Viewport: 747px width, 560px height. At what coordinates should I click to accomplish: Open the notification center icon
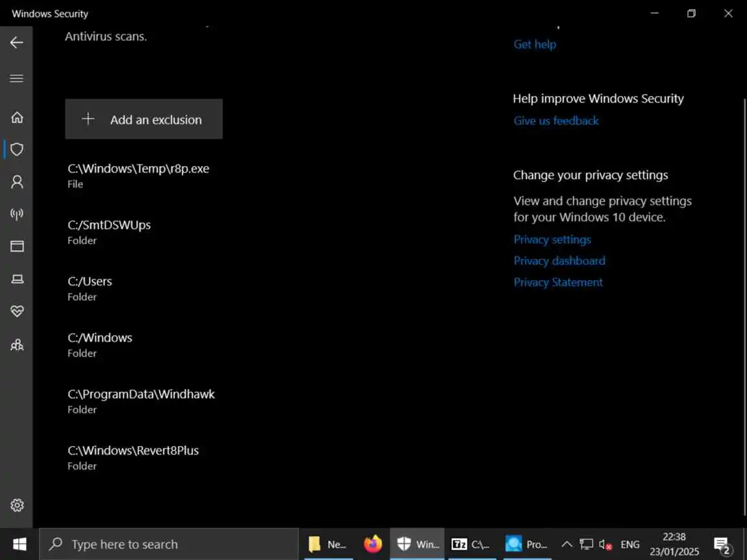coord(722,544)
